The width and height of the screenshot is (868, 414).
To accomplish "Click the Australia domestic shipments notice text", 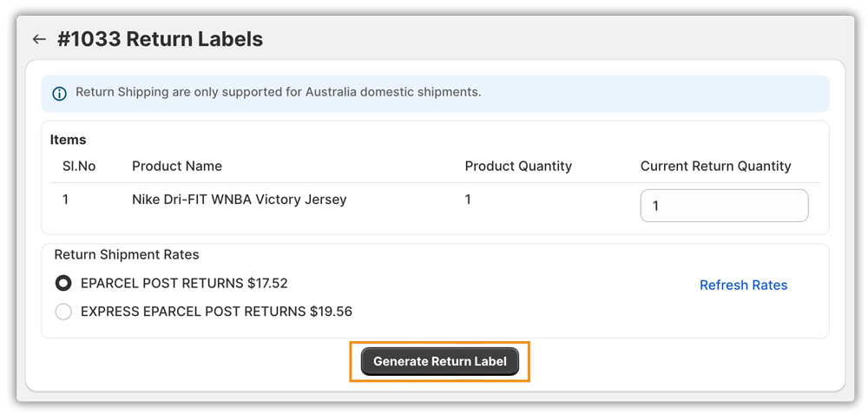I will pyautogui.click(x=278, y=92).
